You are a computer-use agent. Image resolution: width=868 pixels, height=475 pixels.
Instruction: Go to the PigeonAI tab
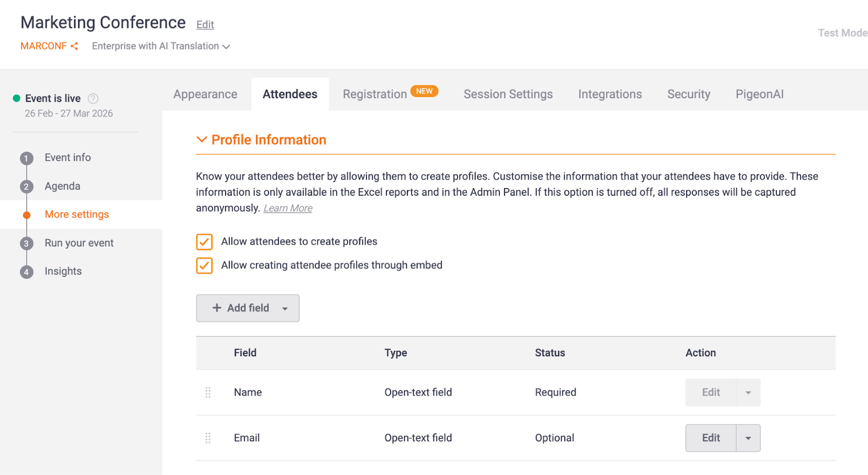click(x=759, y=94)
